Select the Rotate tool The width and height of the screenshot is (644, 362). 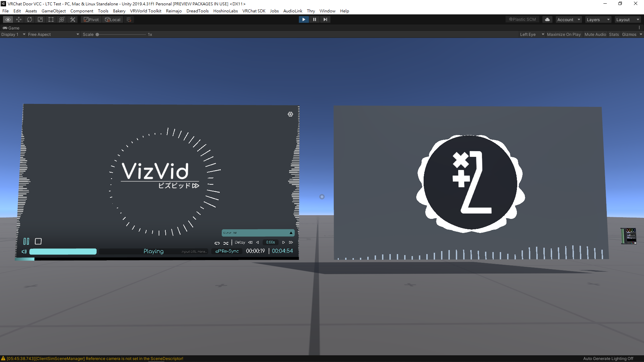[29, 19]
